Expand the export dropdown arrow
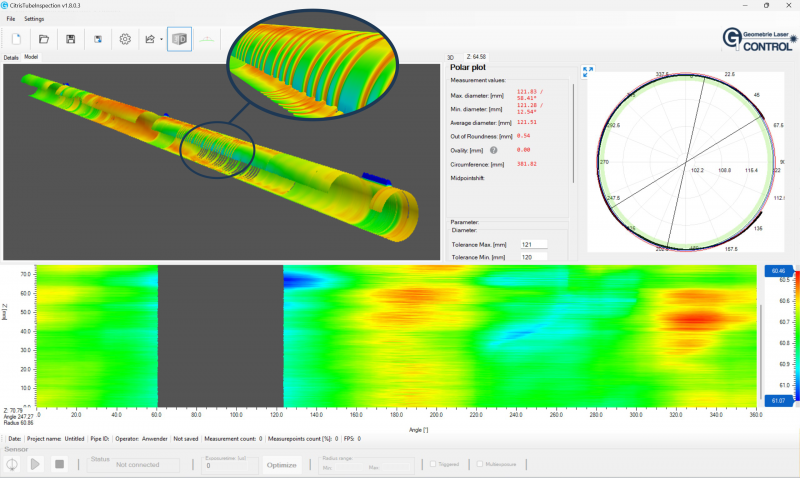800x478 pixels. 161,39
